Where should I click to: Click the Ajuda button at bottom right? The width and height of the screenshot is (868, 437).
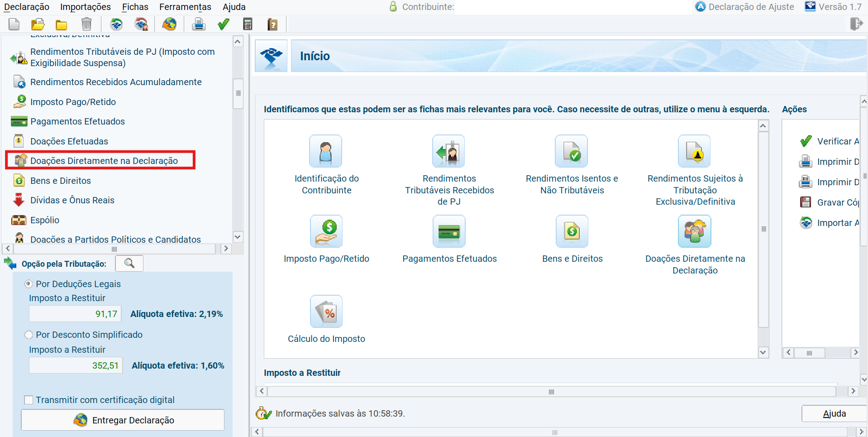pyautogui.click(x=834, y=413)
